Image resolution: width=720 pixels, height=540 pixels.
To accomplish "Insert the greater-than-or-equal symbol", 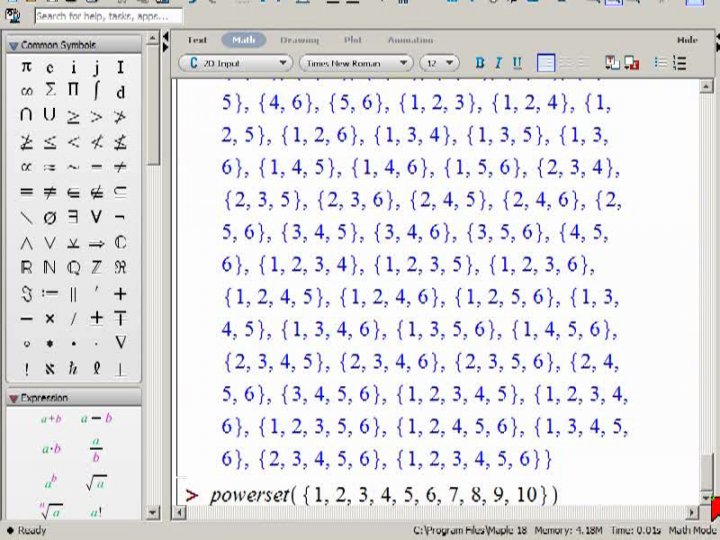I will point(73,117).
